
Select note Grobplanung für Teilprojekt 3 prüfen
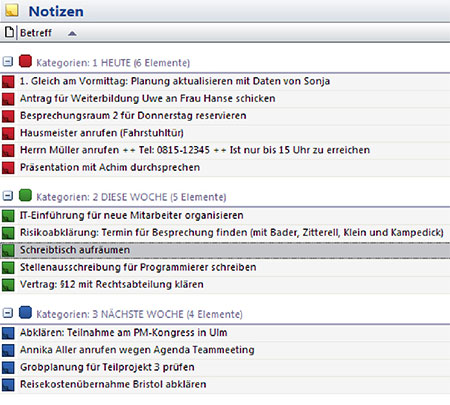(x=225, y=367)
